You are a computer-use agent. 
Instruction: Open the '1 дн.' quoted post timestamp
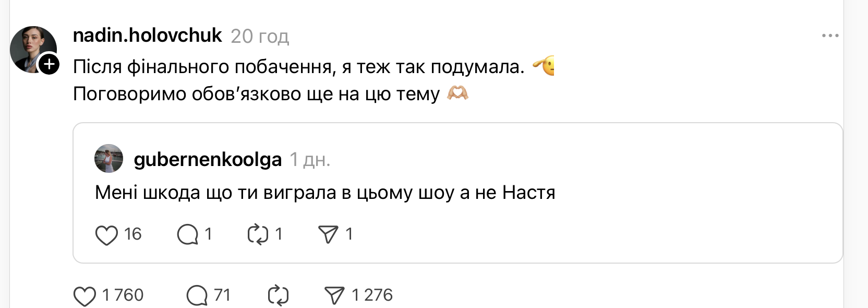click(310, 160)
